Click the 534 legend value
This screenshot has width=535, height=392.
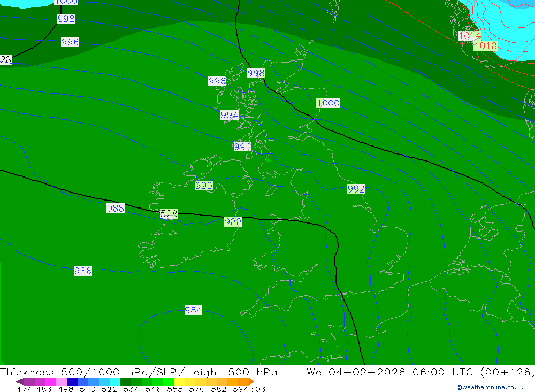[132, 389]
